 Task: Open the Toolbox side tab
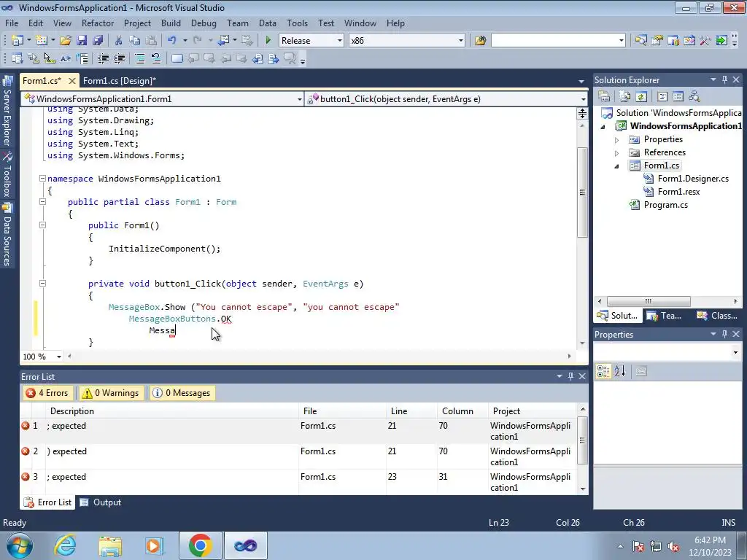pos(7,175)
